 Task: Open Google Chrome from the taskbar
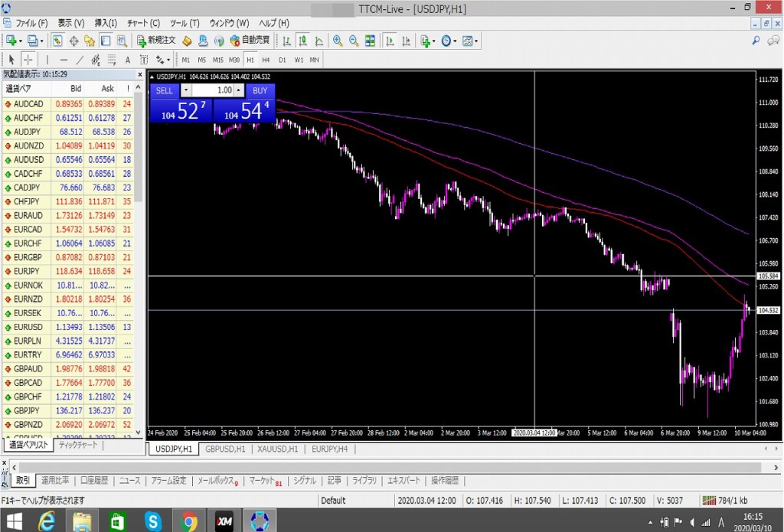coord(188,521)
